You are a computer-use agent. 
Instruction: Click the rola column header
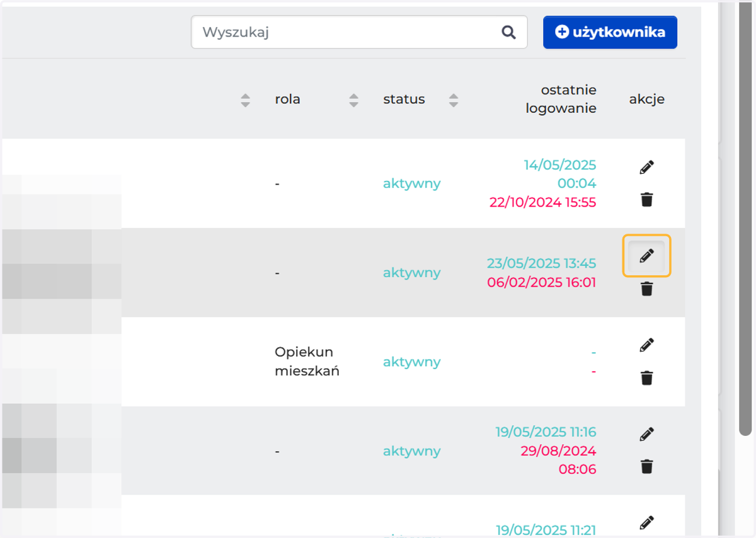click(x=287, y=100)
